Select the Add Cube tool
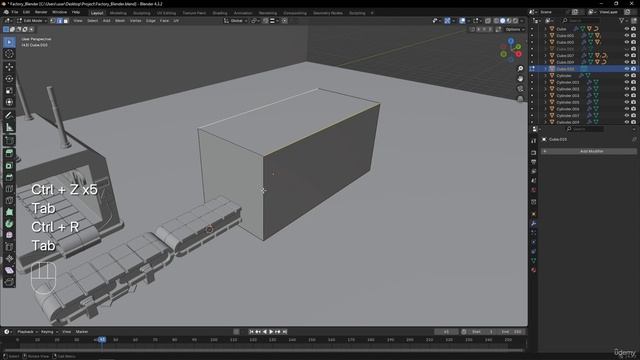Viewport: 640px width, 360px height. coord(9,141)
